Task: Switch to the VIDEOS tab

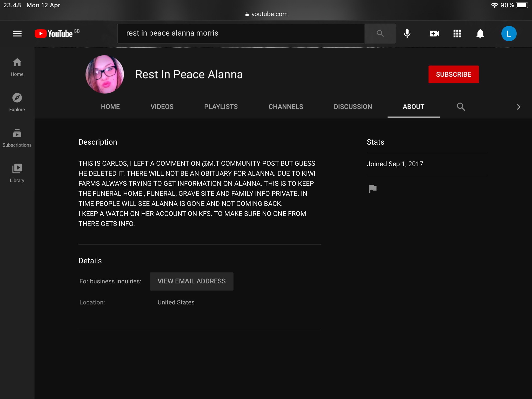Action: (162, 107)
